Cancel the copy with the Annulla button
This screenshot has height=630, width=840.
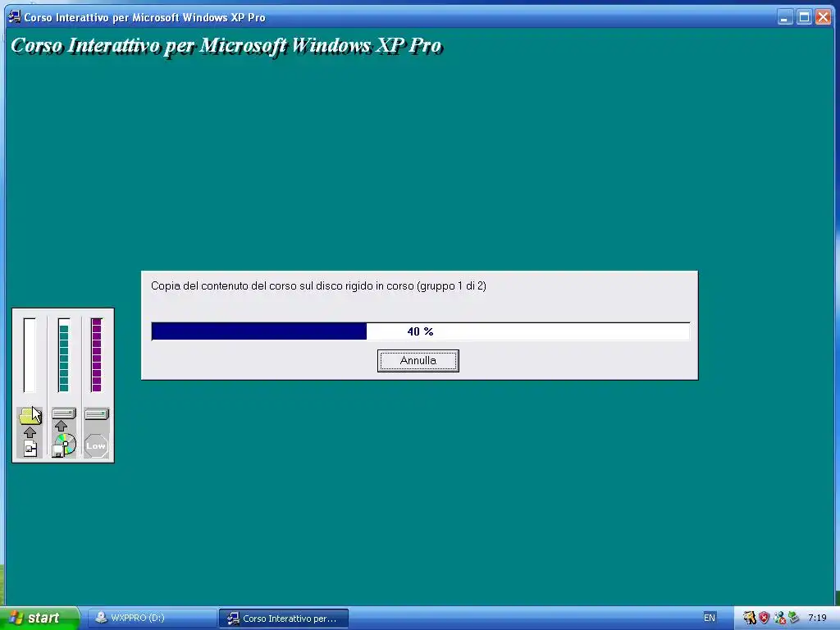418,361
